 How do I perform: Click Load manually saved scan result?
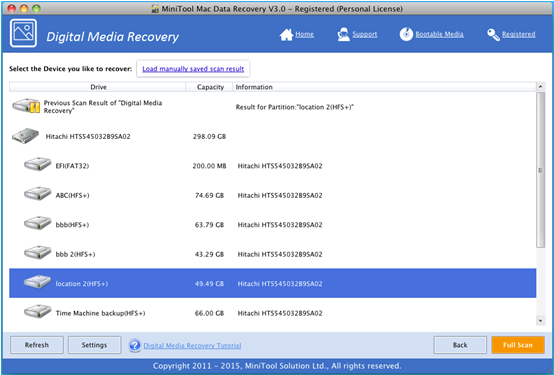[193, 69]
